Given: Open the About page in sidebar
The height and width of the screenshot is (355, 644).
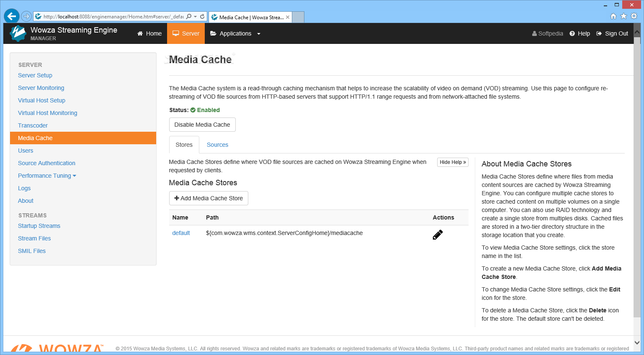Looking at the screenshot, I should click(26, 201).
